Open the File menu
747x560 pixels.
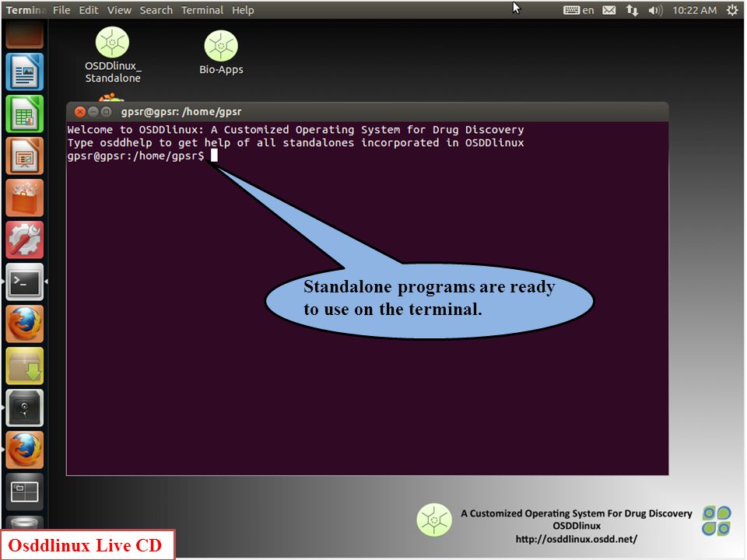(61, 10)
